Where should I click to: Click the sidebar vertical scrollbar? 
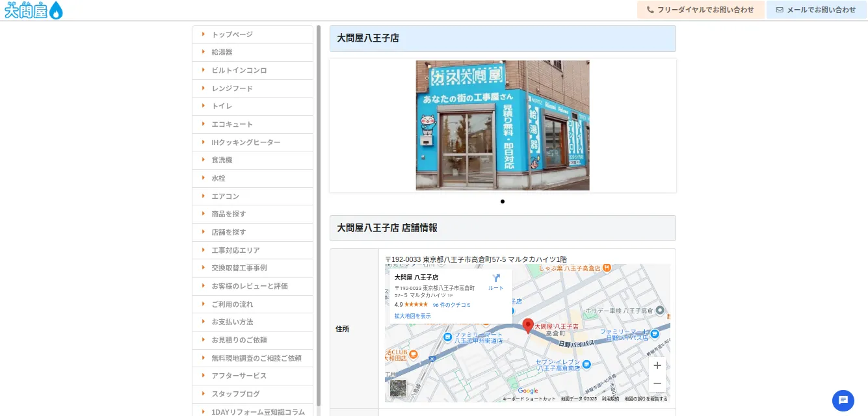click(x=319, y=214)
